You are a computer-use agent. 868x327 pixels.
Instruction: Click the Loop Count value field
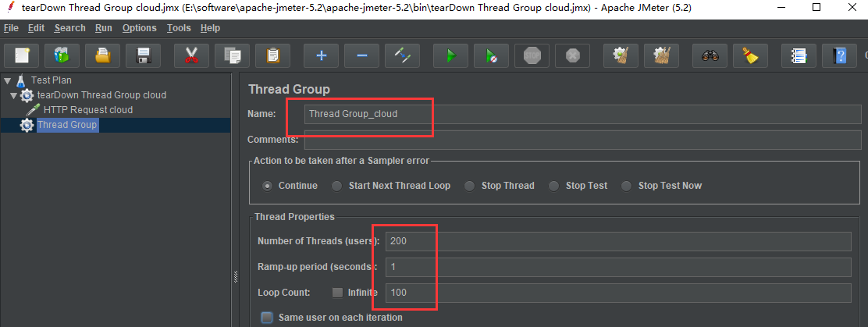click(618, 293)
